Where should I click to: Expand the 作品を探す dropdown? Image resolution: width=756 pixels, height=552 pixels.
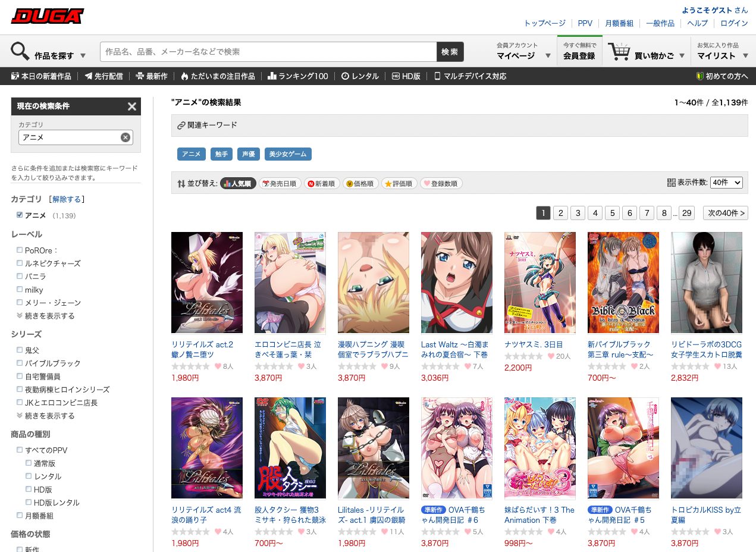click(49, 52)
